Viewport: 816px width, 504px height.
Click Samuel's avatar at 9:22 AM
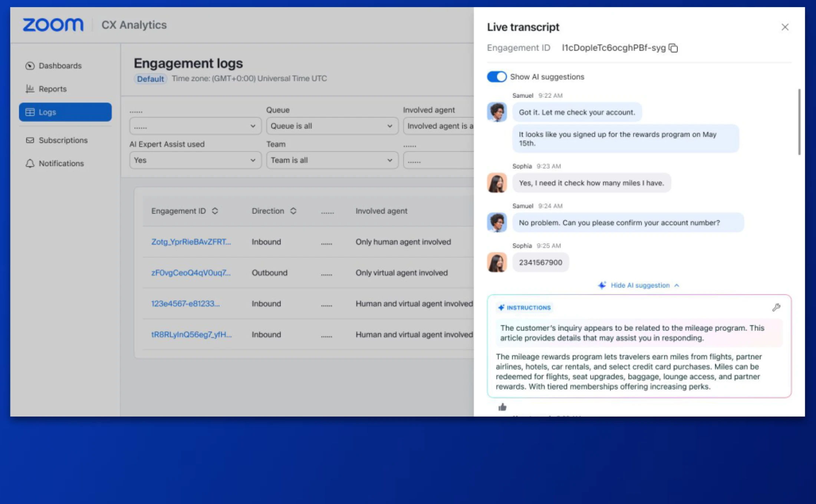(497, 112)
